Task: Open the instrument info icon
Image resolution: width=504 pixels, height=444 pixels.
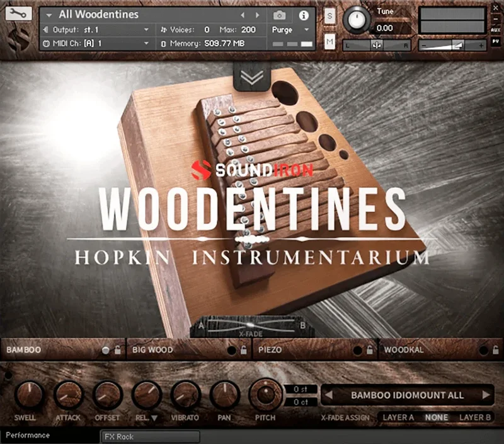Action: 304,15
